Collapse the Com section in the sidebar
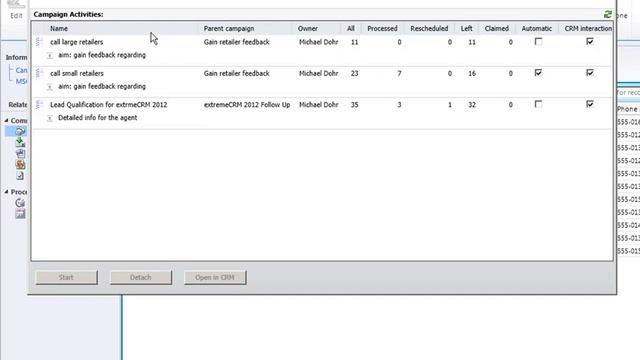640x360 pixels. click(x=7, y=120)
